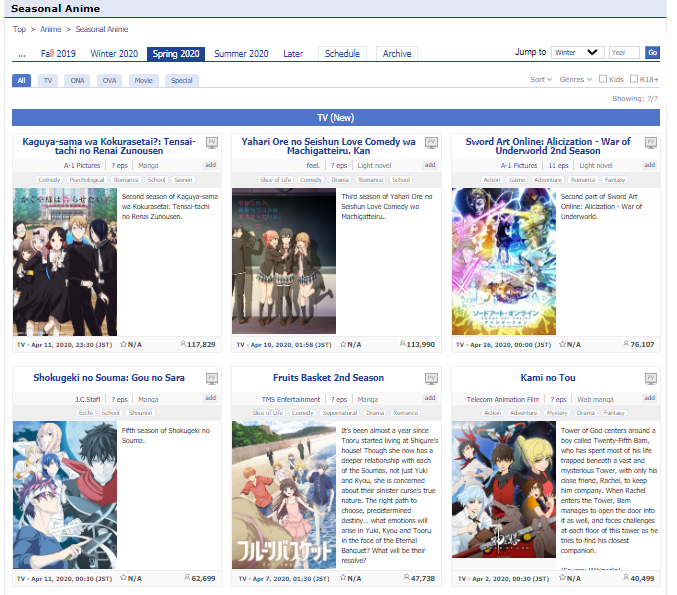Filter by All types
The width and height of the screenshot is (677, 595).
click(21, 80)
